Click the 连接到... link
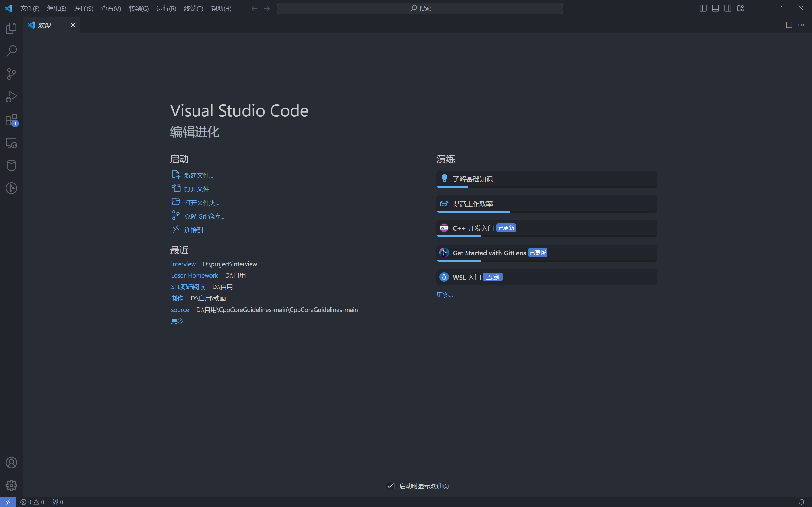Screen dimensions: 812x507 pos(195,230)
